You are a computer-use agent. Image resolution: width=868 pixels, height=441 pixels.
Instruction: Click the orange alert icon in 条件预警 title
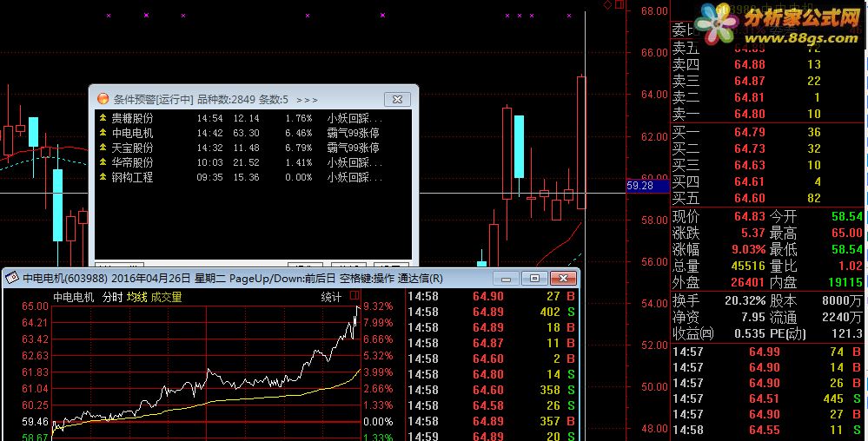[x=103, y=98]
